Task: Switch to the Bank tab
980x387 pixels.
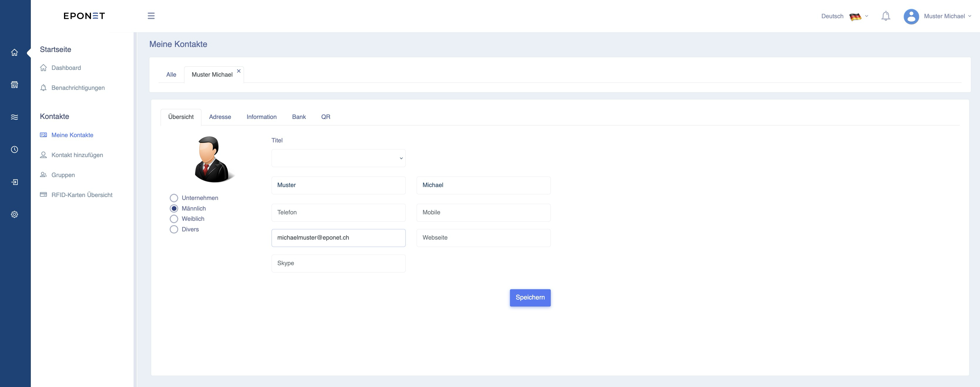Action: (299, 117)
